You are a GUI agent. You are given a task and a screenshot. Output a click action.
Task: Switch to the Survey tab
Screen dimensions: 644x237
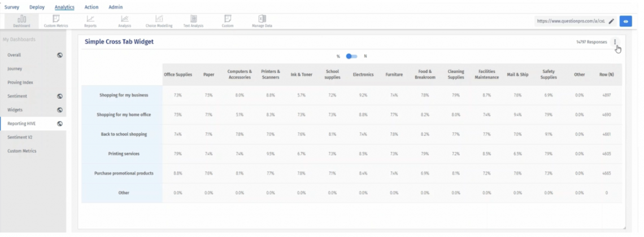[12, 7]
